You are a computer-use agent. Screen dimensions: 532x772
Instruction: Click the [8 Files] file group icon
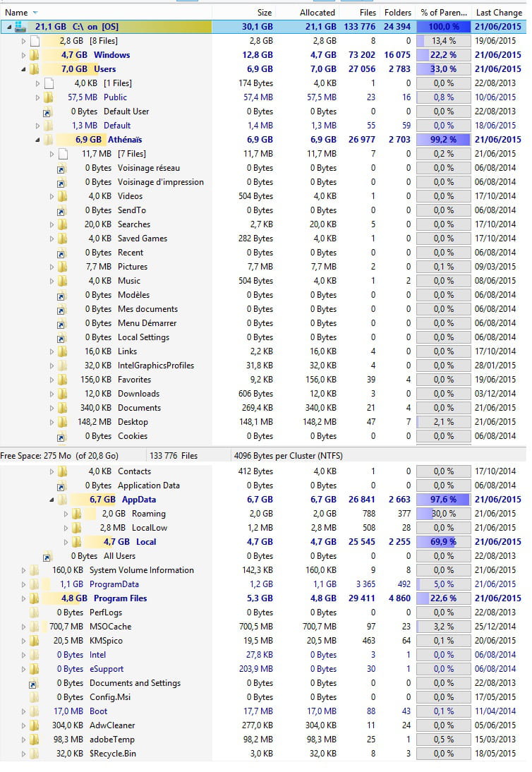(35, 41)
